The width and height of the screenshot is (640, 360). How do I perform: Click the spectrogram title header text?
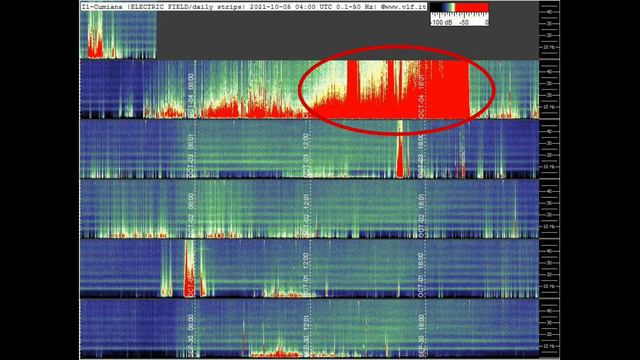[x=253, y=7]
